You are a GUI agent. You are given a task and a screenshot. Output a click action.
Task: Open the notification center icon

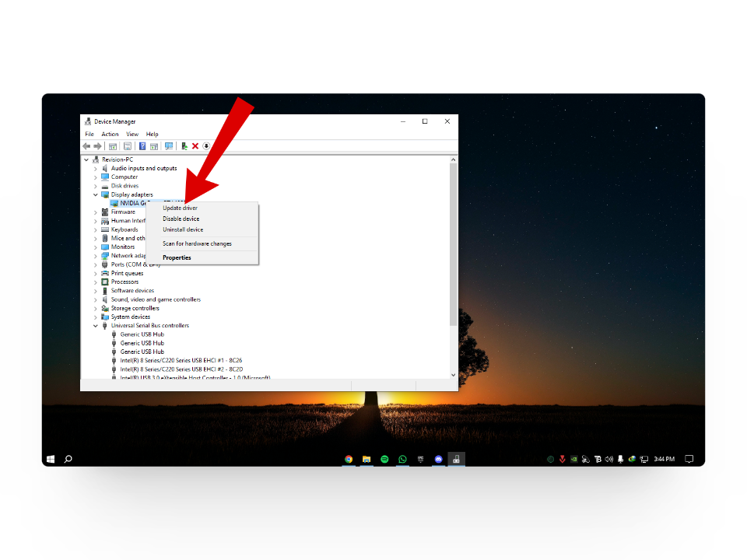click(x=689, y=459)
